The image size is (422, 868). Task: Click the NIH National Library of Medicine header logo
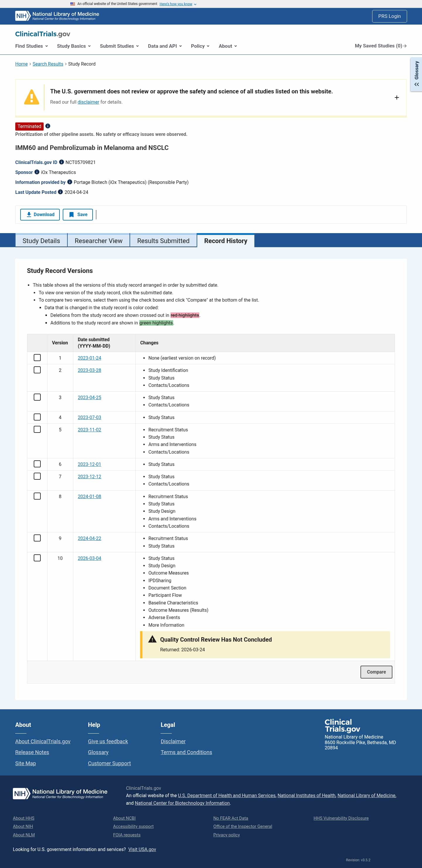[57, 16]
